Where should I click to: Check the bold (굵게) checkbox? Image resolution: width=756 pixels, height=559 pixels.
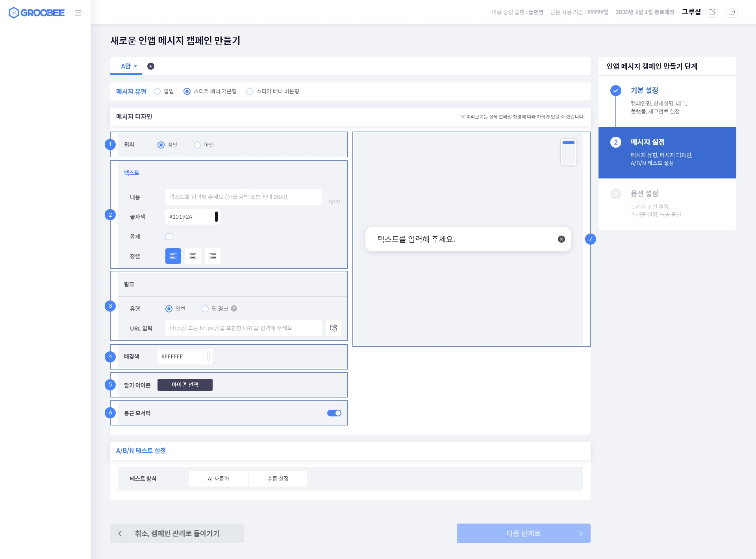pos(169,237)
